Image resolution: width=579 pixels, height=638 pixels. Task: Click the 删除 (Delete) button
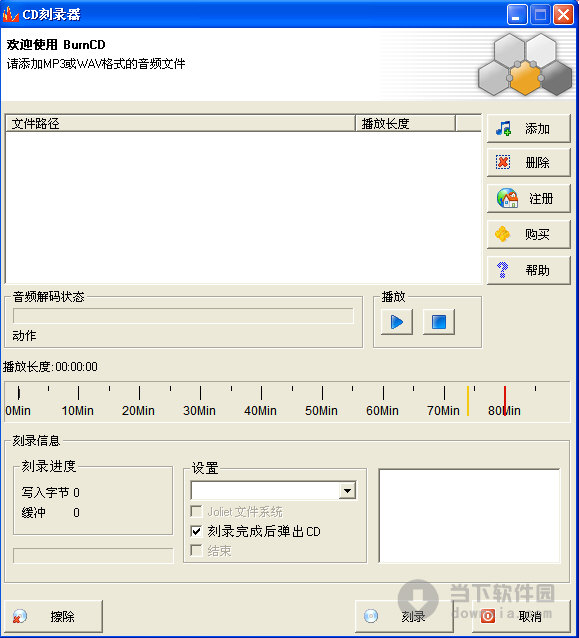point(529,162)
